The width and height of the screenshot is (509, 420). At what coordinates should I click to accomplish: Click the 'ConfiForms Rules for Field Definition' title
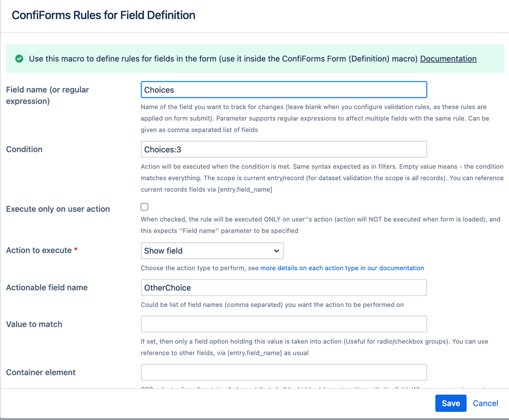pyautogui.click(x=103, y=15)
